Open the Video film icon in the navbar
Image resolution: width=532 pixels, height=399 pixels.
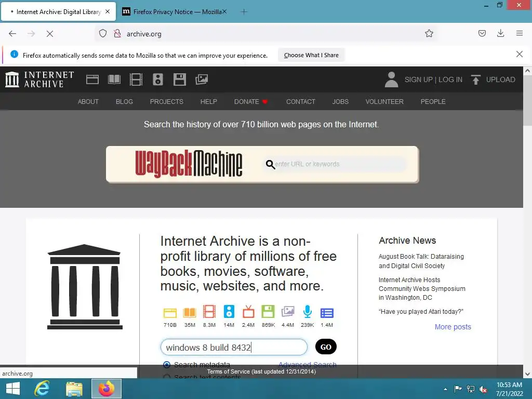[x=136, y=79]
